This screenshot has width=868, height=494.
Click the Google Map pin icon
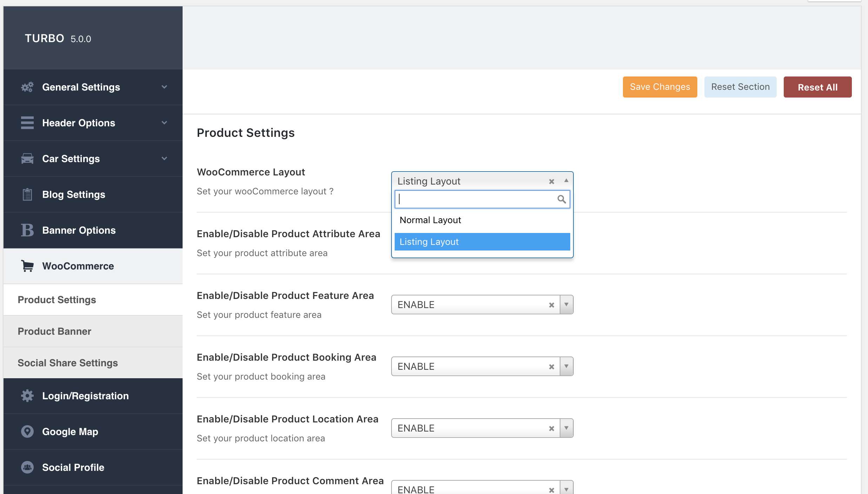coord(27,432)
